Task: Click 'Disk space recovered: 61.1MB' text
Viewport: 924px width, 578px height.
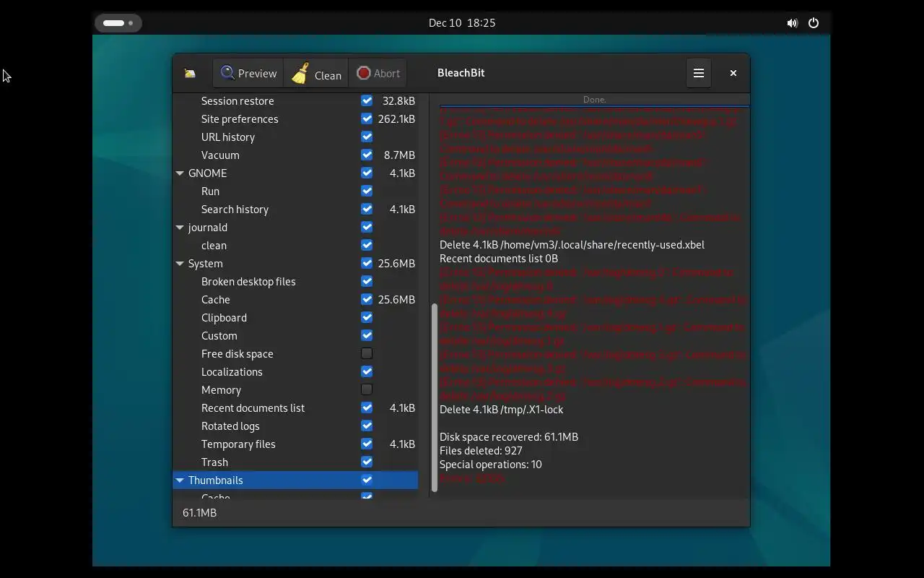Action: point(509,436)
